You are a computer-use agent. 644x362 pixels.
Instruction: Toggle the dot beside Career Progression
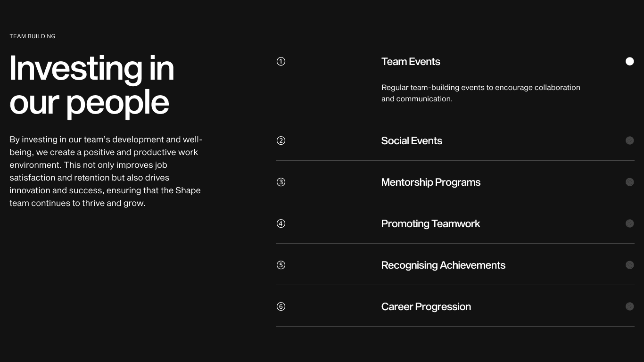pyautogui.click(x=630, y=306)
